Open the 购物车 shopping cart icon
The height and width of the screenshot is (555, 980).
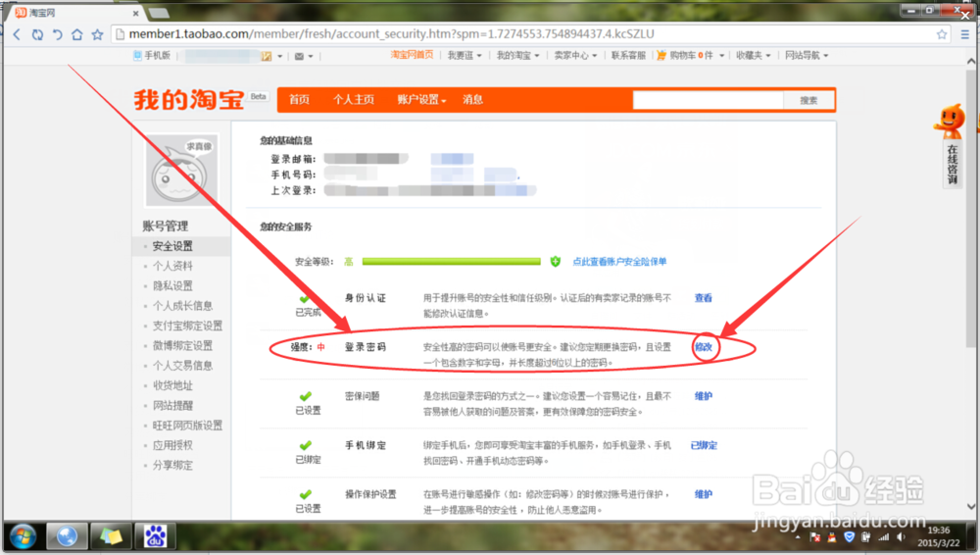tap(661, 56)
